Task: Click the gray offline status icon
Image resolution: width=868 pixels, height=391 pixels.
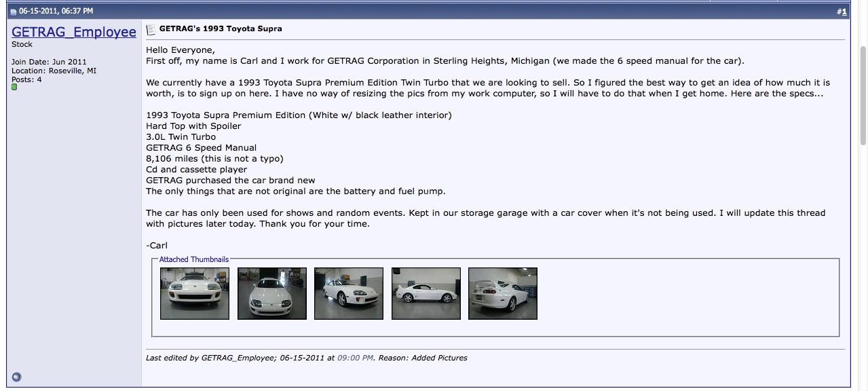Action: click(x=17, y=377)
